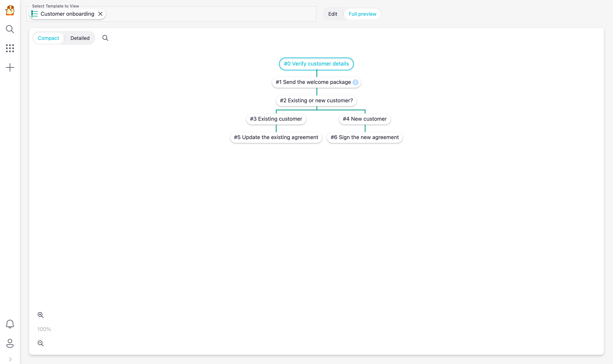Select step #5 Update the existing agreement
Image resolution: width=613 pixels, height=364 pixels.
click(x=276, y=137)
